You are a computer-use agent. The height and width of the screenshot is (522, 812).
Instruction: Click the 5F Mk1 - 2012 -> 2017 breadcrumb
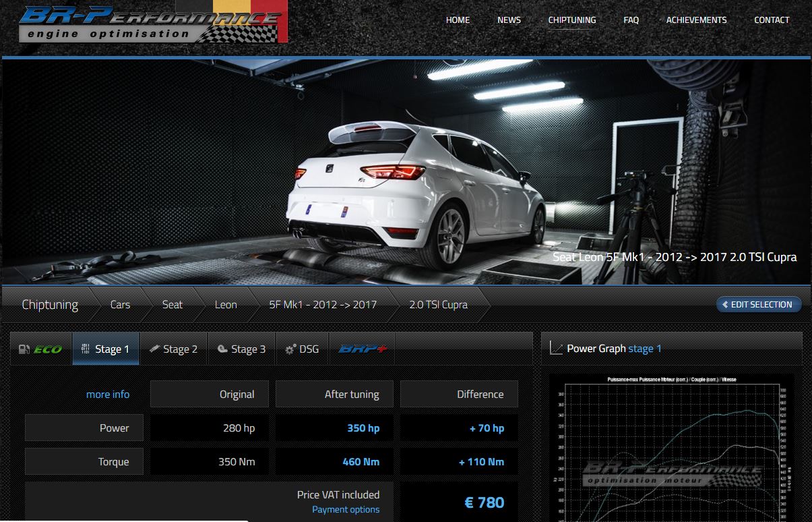pos(323,305)
